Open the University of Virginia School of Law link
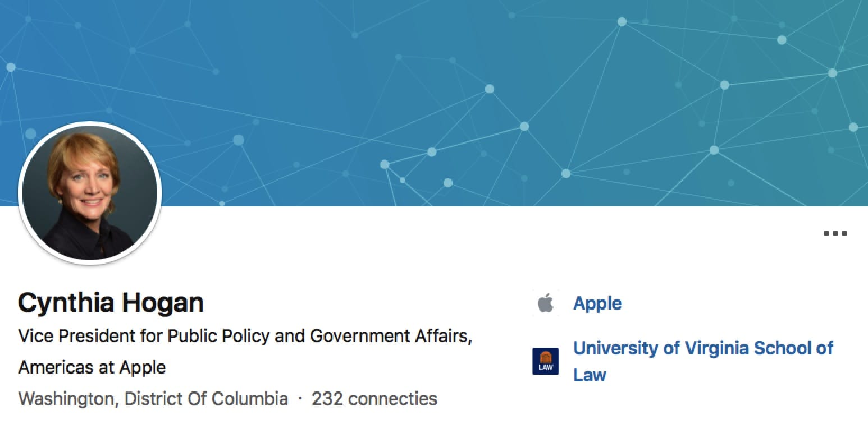The height and width of the screenshot is (424, 868). (x=702, y=348)
